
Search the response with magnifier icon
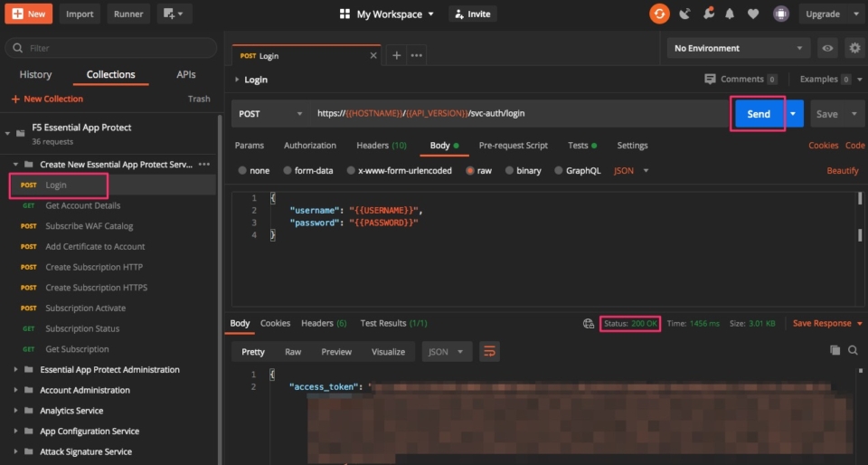click(853, 350)
